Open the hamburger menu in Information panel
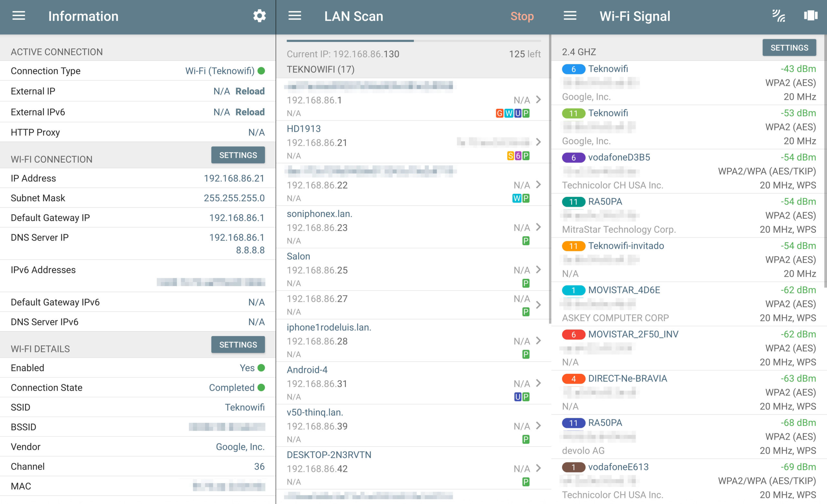Screen dimensions: 827x504 pyautogui.click(x=19, y=16)
